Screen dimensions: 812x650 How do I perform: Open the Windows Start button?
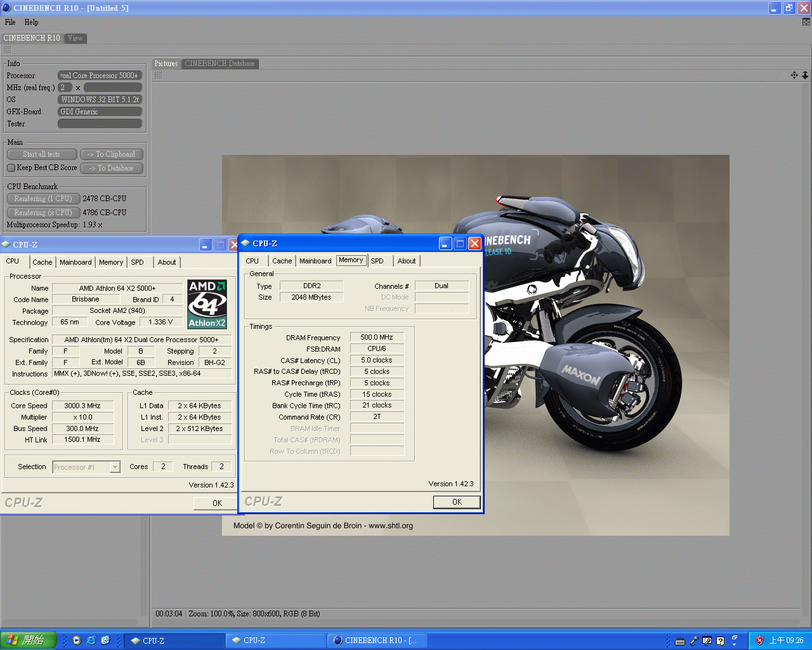pos(29,640)
